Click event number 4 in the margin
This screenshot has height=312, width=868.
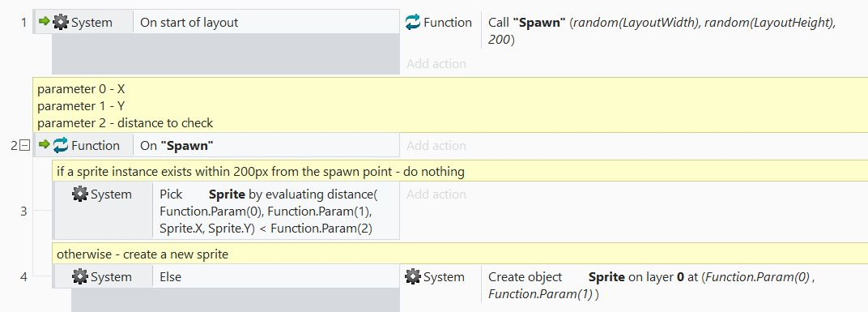[x=23, y=276]
